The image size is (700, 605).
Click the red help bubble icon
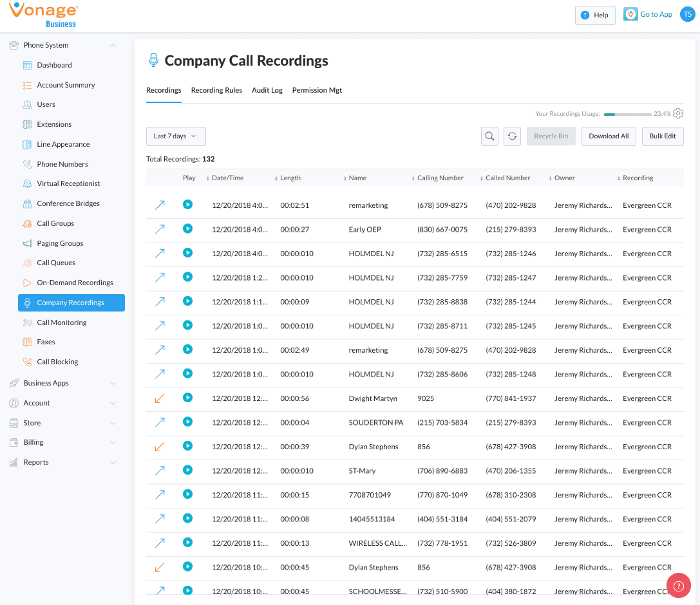pos(678,586)
